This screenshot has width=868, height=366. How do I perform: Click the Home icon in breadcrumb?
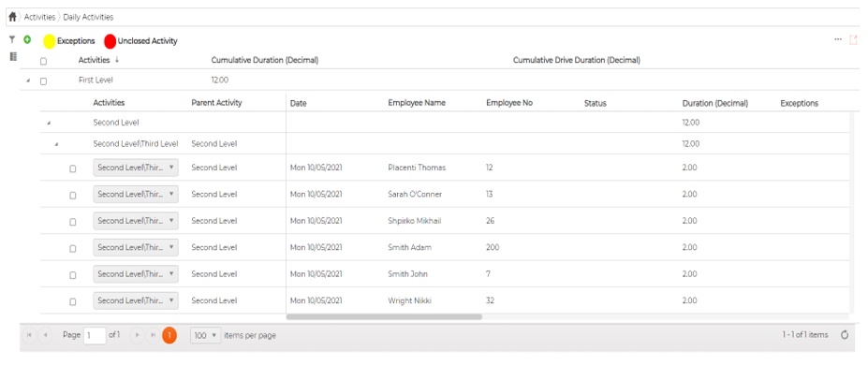click(12, 17)
